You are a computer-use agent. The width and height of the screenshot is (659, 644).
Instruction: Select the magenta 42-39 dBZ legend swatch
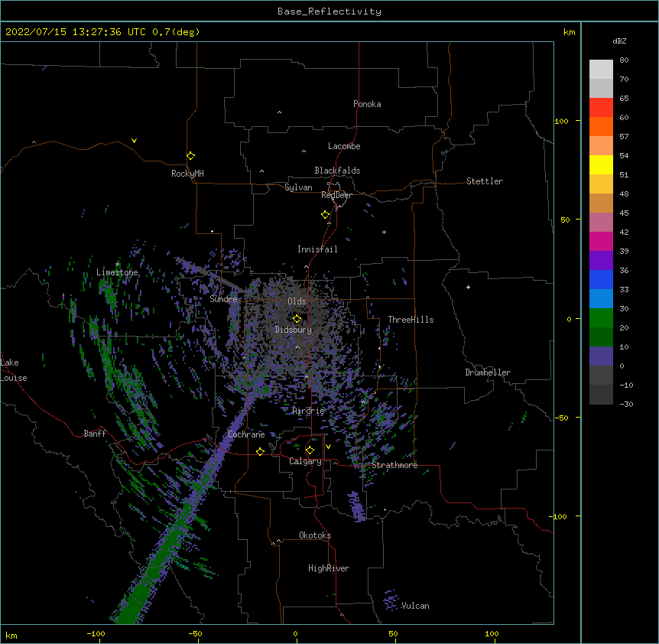(601, 241)
